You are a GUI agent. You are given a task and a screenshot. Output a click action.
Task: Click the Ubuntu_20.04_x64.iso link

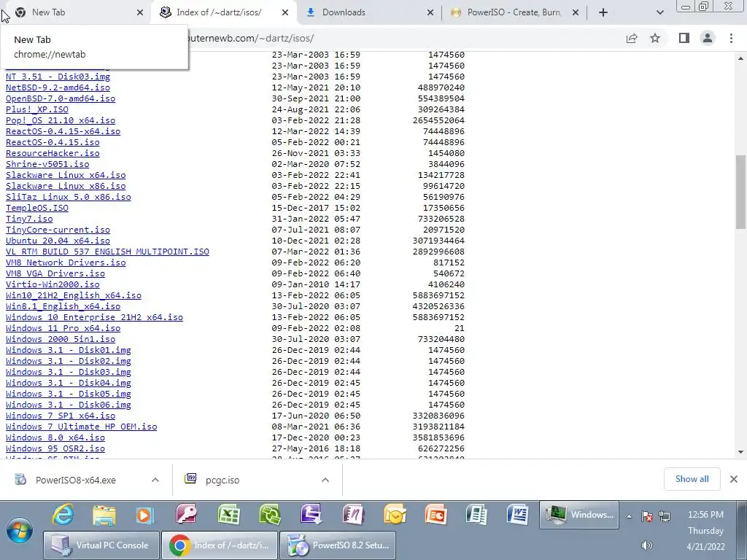tap(58, 241)
